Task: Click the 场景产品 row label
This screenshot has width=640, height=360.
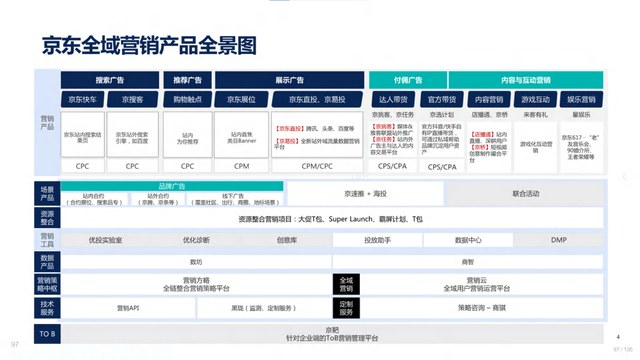Action: [x=47, y=193]
